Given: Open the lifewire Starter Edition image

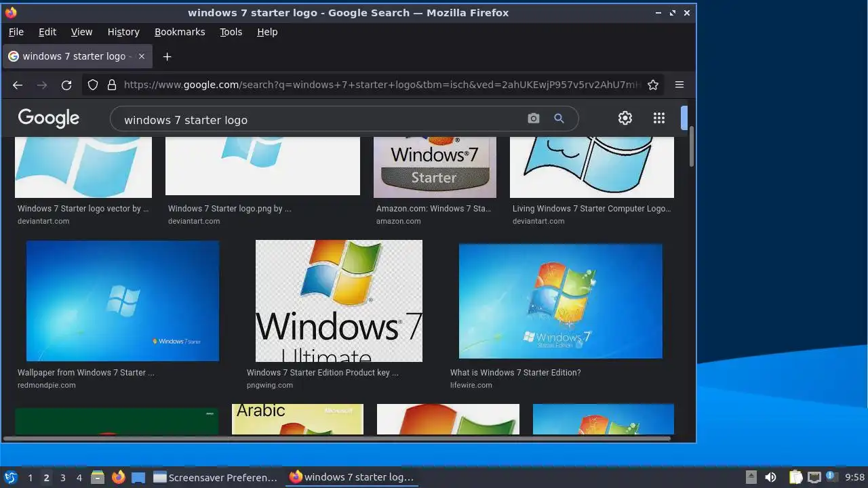Looking at the screenshot, I should tap(560, 300).
